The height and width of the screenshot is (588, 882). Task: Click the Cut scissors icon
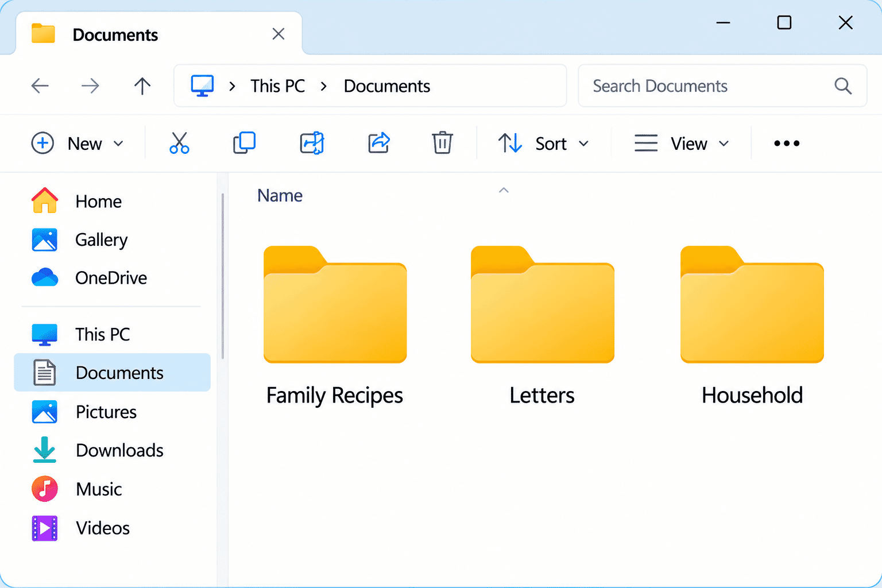[x=179, y=143]
